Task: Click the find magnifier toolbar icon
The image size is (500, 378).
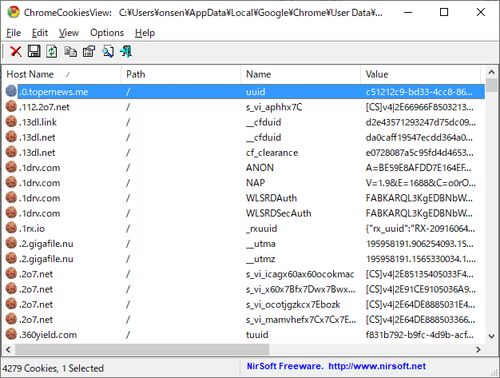Action: 108,52
